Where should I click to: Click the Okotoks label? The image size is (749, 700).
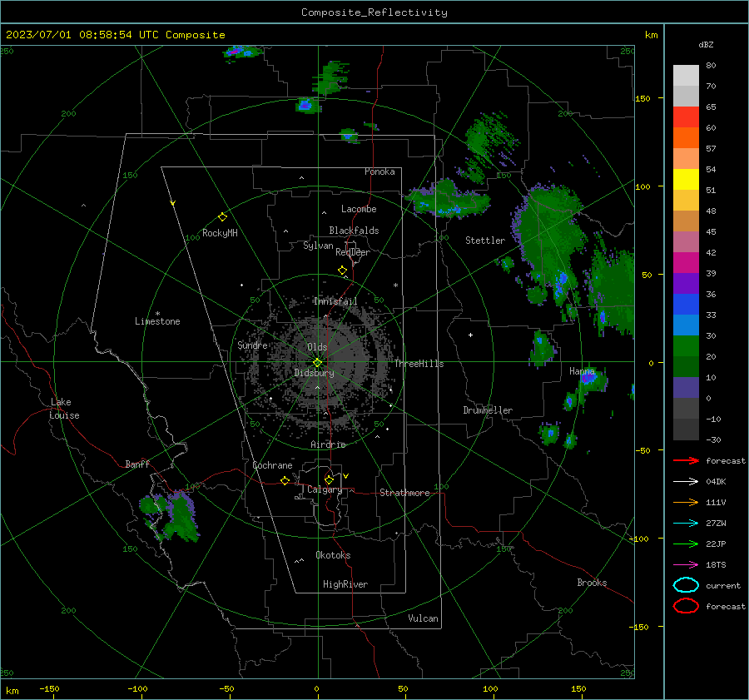pos(333,555)
